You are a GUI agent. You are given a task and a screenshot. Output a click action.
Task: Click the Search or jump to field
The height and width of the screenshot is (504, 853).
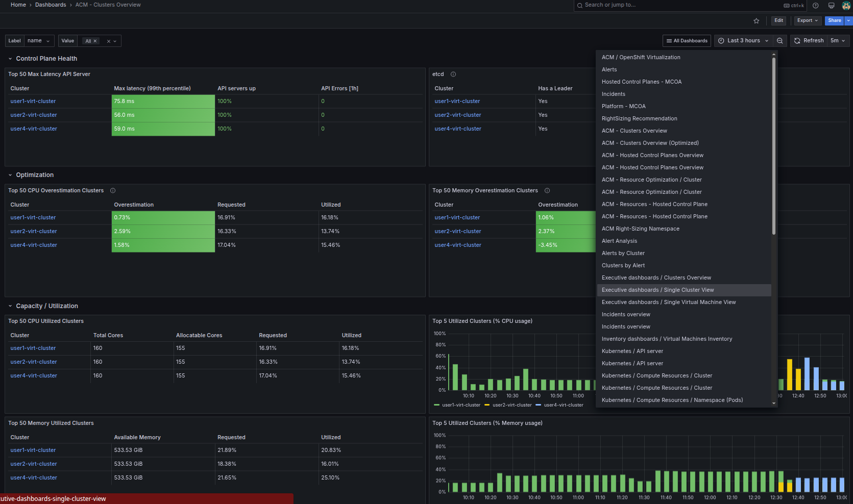[691, 6]
